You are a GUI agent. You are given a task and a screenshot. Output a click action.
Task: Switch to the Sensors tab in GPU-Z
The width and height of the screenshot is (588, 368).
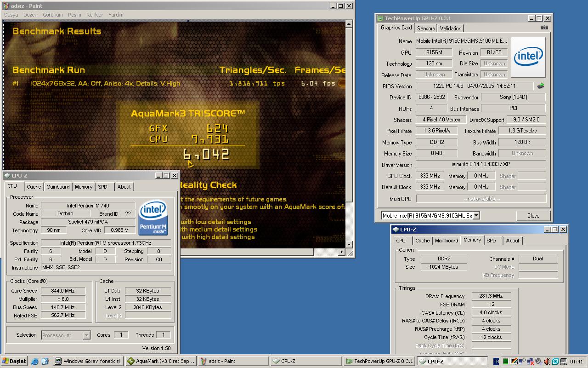426,29
